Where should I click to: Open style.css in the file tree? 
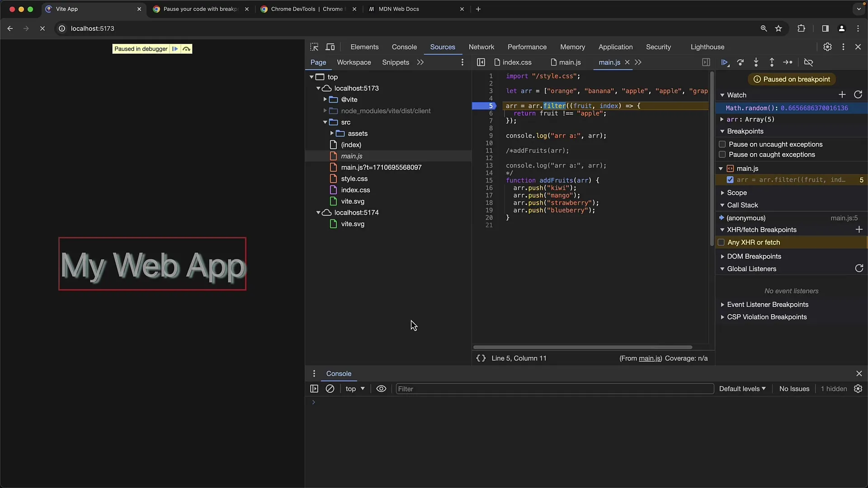point(354,178)
